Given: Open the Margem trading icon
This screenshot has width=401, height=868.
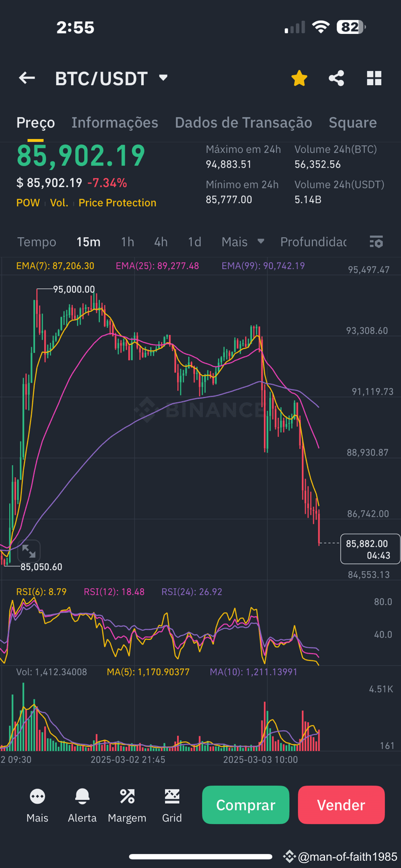Looking at the screenshot, I should click(x=127, y=805).
